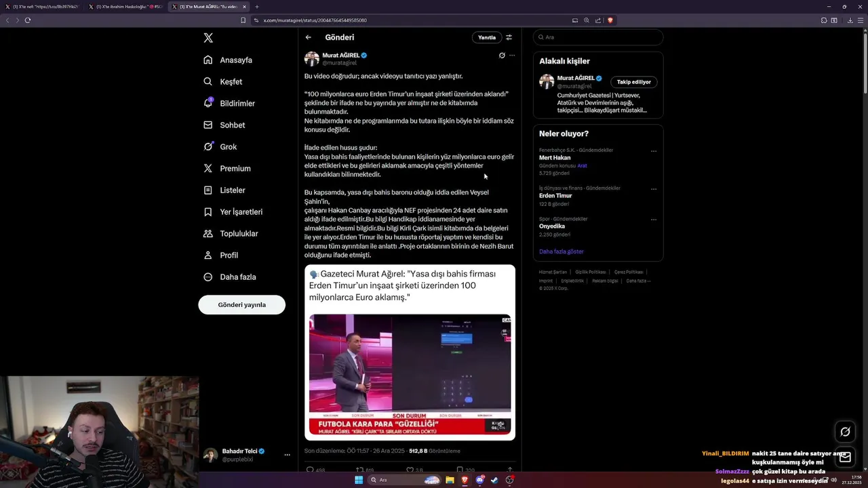The image size is (868, 488).
Task: Open the Mert Hakan trending topic
Action: (x=555, y=157)
